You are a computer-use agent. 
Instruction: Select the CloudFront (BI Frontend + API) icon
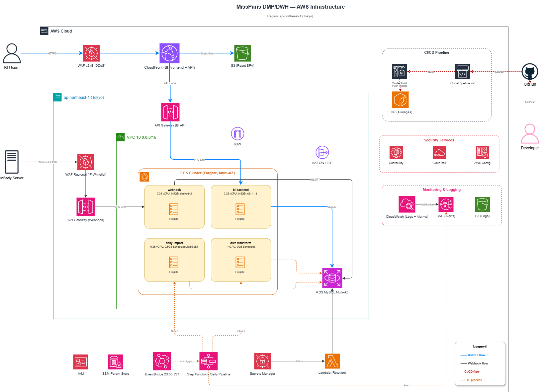point(169,53)
